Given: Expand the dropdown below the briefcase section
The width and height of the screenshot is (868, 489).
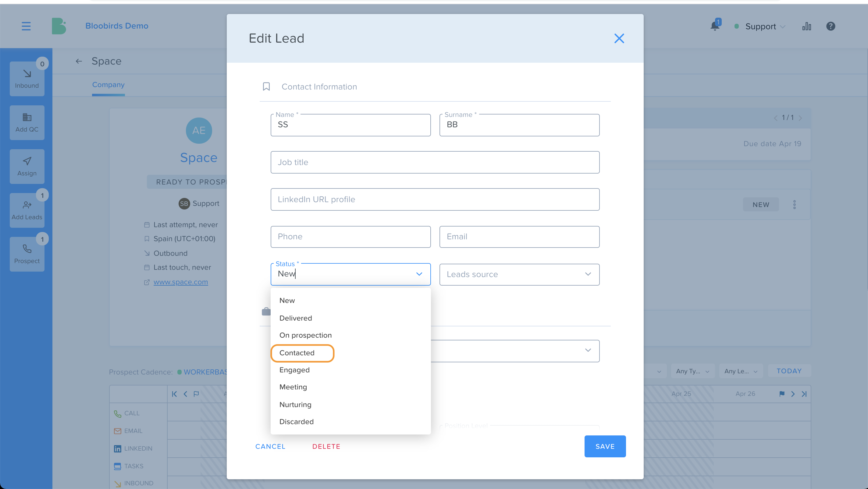Looking at the screenshot, I should pos(588,350).
